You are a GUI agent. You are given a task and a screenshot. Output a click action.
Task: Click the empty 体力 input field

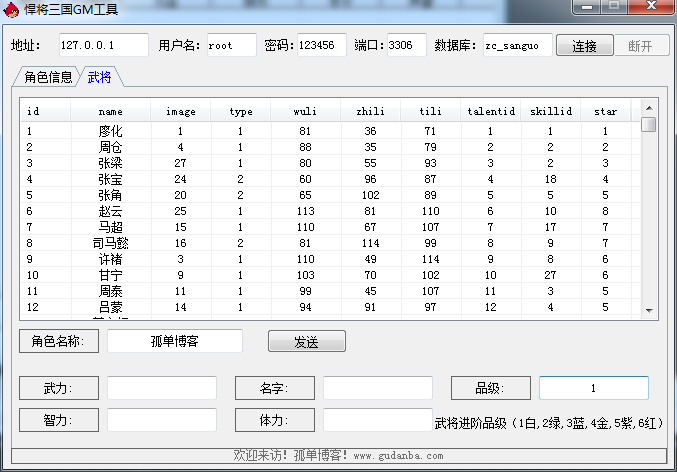pyautogui.click(x=378, y=420)
